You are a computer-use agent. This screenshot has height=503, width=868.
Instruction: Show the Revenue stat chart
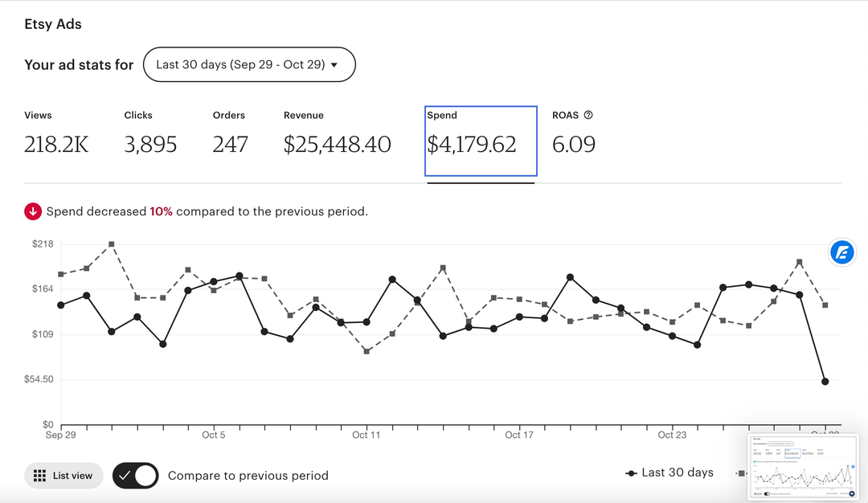tap(337, 134)
